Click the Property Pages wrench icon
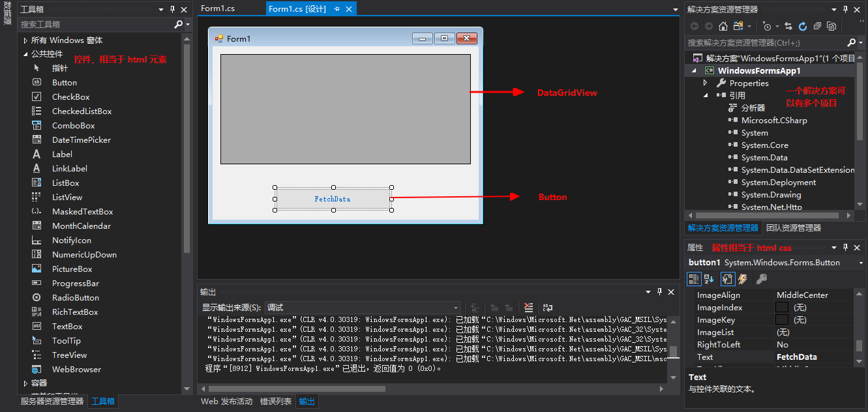 tap(761, 279)
